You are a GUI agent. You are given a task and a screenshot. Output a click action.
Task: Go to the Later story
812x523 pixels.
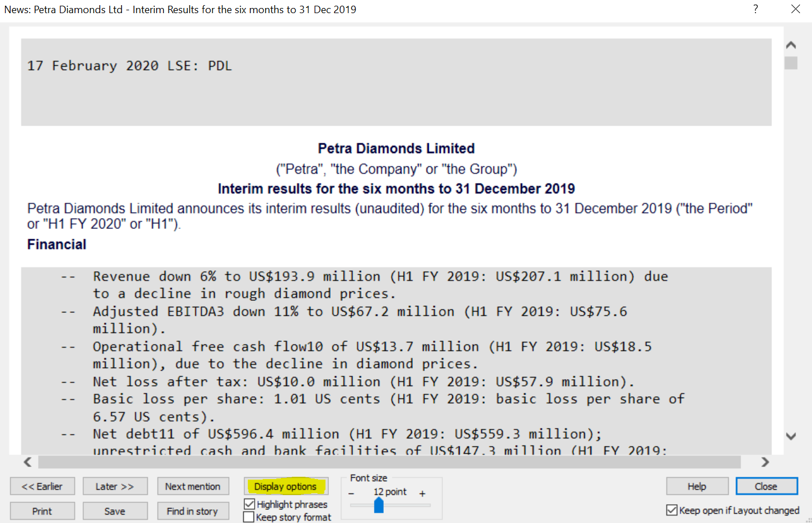pyautogui.click(x=115, y=486)
